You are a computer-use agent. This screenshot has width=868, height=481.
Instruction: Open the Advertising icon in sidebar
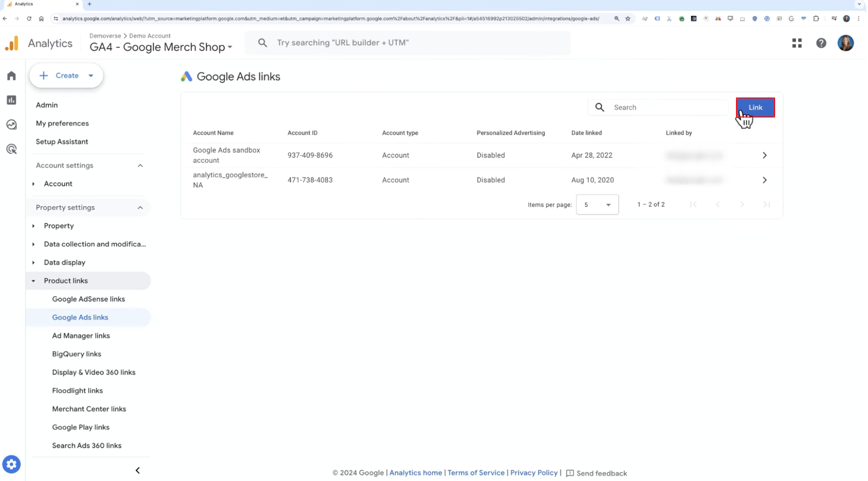pyautogui.click(x=12, y=149)
